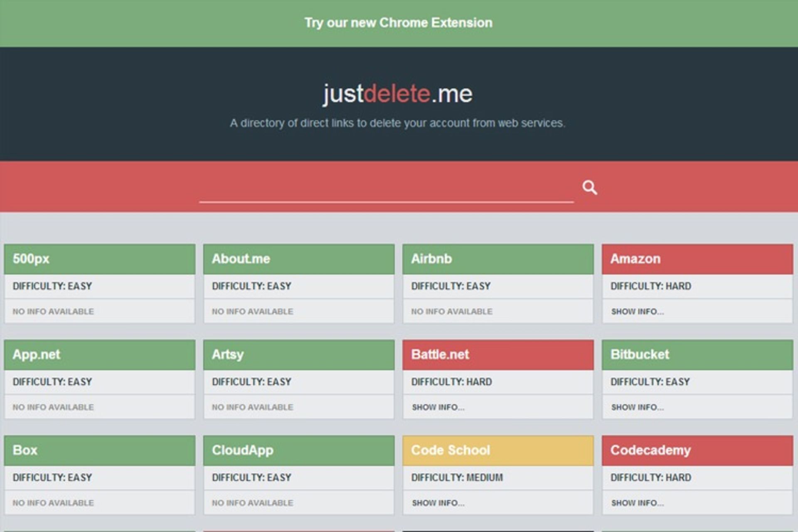
Task: Expand Show Info under Codecademy
Action: coord(637,502)
